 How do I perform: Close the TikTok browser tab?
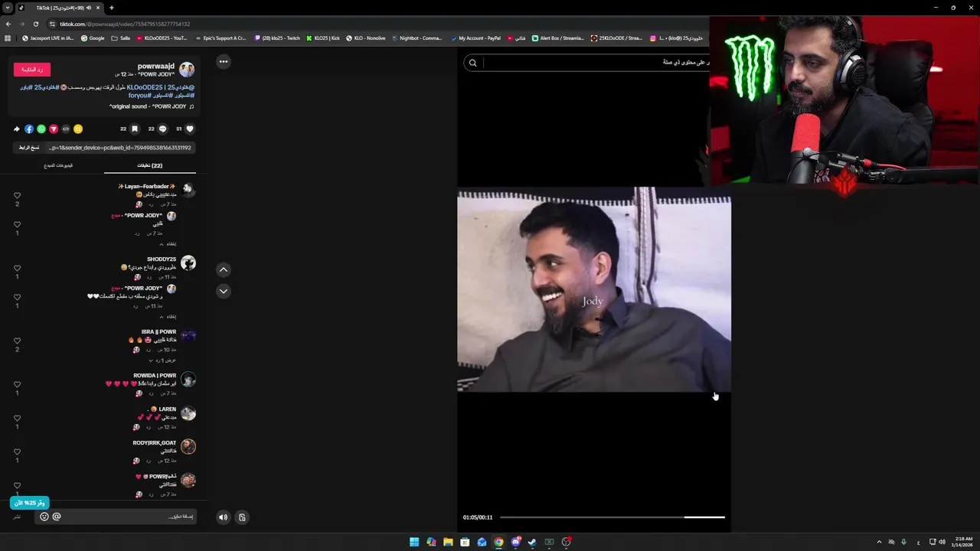pyautogui.click(x=98, y=8)
